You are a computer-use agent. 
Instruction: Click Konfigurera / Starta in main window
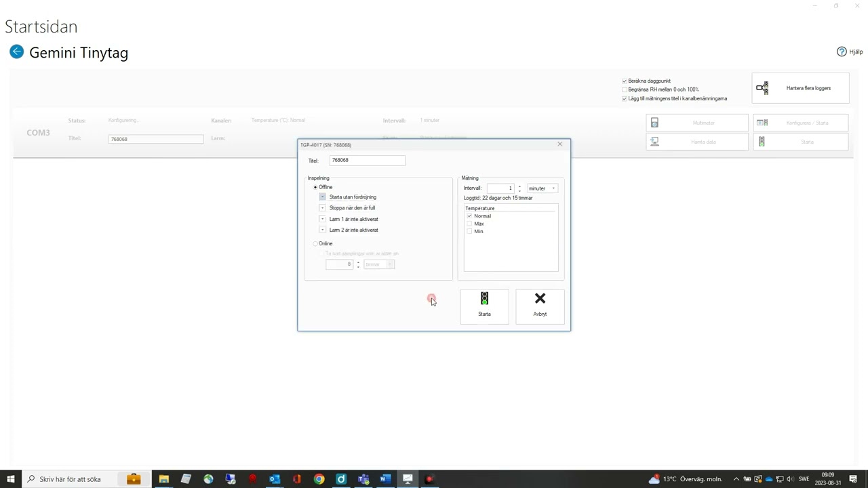(800, 123)
